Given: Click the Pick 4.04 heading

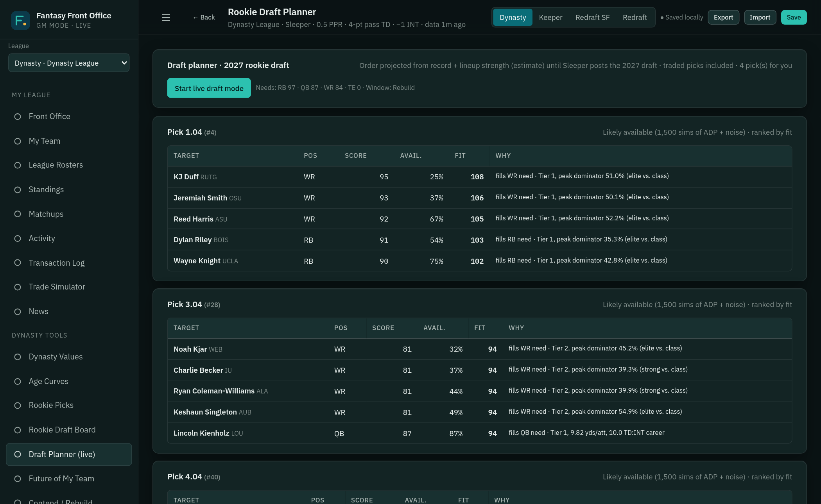Looking at the screenshot, I should click(194, 477).
